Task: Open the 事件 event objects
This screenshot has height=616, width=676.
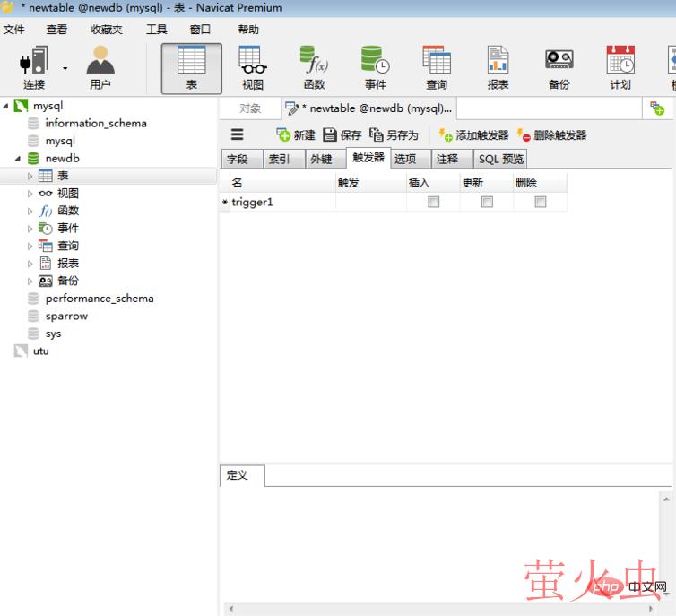Action: pyautogui.click(x=376, y=68)
